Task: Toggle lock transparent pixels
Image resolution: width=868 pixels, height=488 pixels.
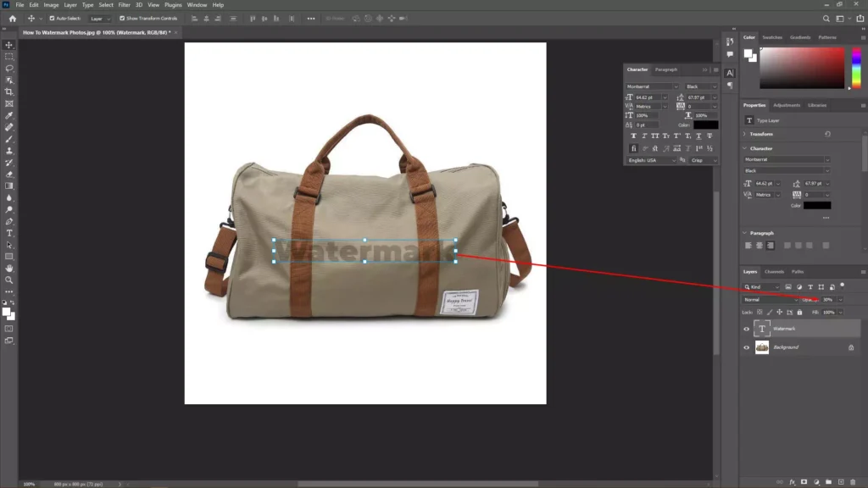Action: tap(759, 313)
